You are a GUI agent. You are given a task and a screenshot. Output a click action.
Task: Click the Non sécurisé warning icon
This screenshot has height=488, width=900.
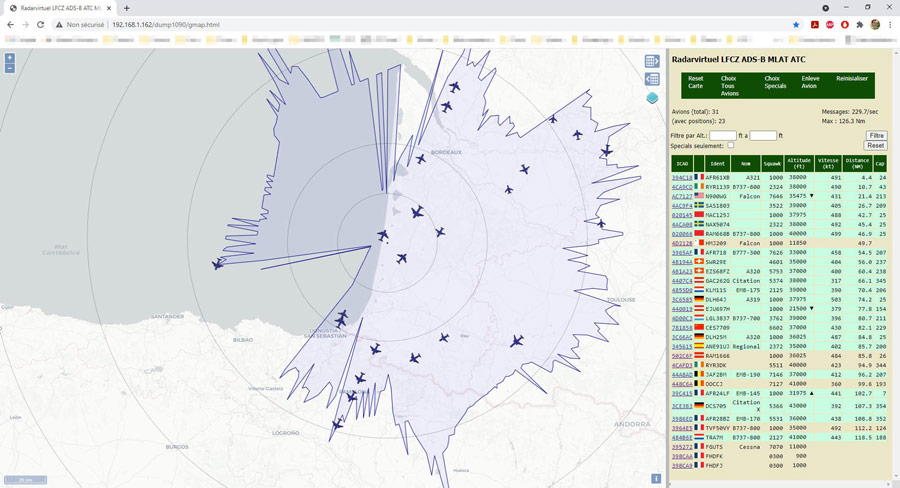59,25
